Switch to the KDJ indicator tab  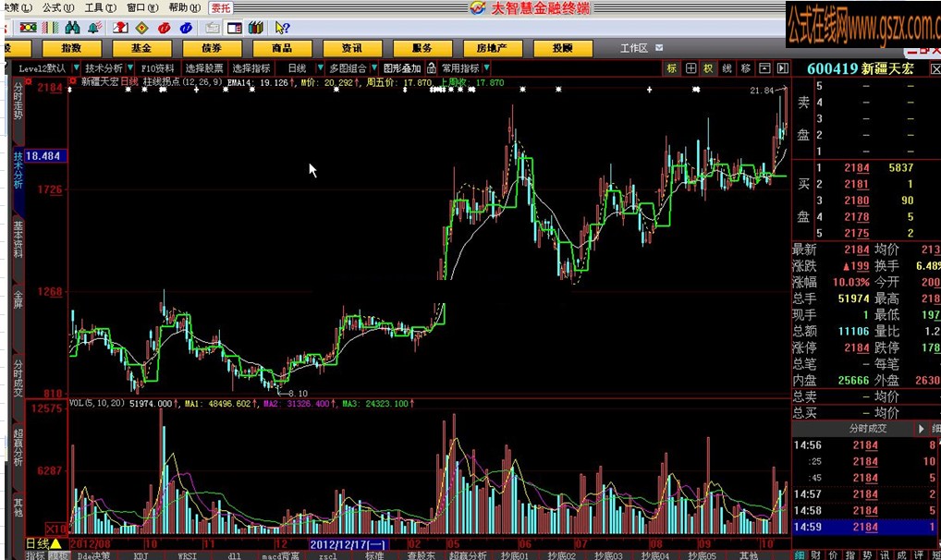pos(141,555)
